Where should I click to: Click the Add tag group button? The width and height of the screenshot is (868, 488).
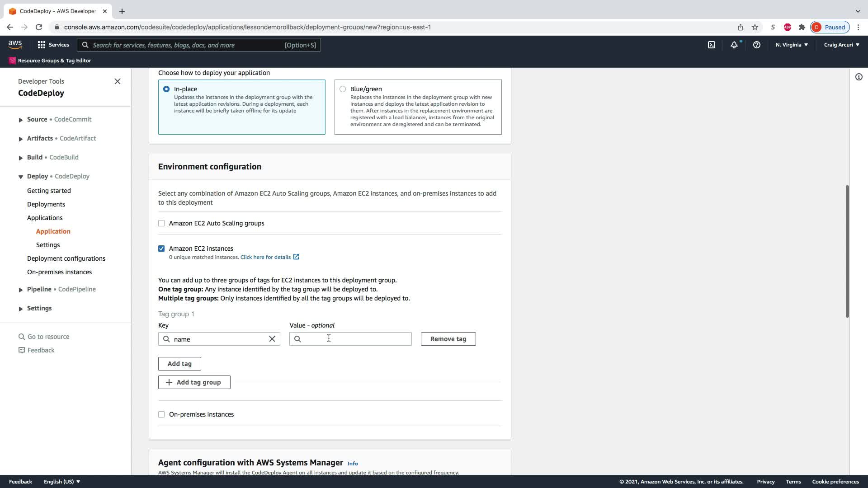194,382
